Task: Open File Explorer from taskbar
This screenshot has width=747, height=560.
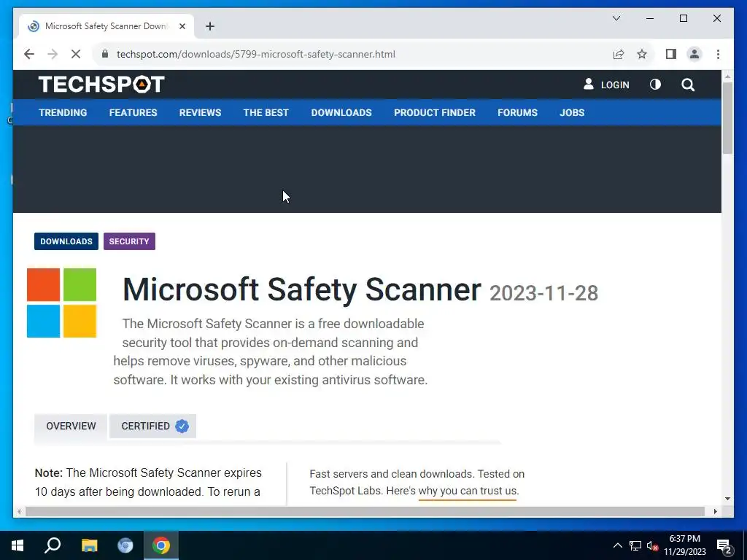Action: click(89, 545)
